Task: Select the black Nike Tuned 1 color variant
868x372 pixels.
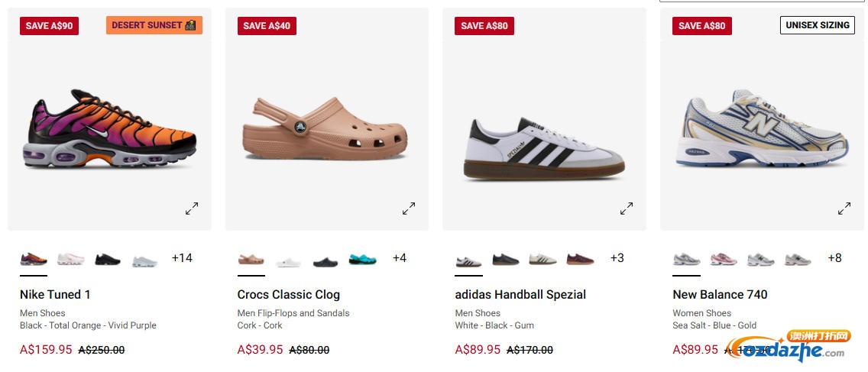Action: (108, 260)
